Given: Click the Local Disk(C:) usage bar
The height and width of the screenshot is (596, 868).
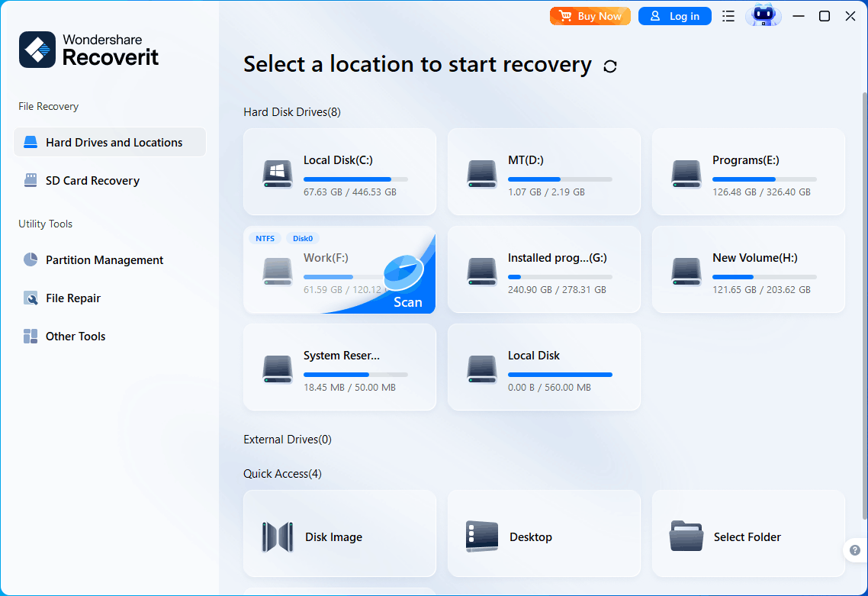Looking at the screenshot, I should (x=355, y=179).
